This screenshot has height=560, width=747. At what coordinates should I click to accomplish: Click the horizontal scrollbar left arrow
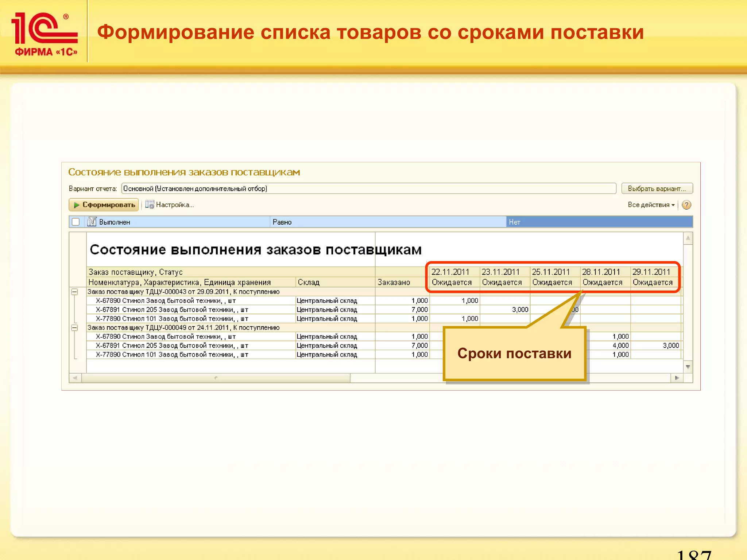[x=75, y=378]
